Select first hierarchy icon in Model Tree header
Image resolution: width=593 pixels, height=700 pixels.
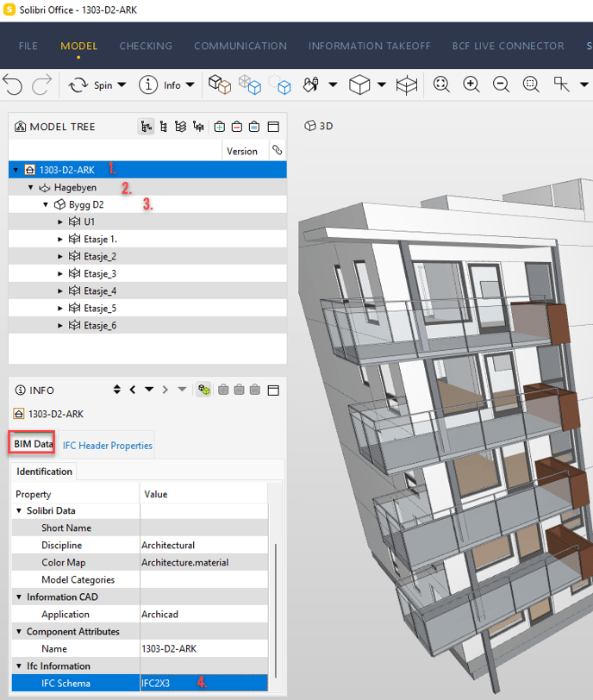tap(146, 127)
